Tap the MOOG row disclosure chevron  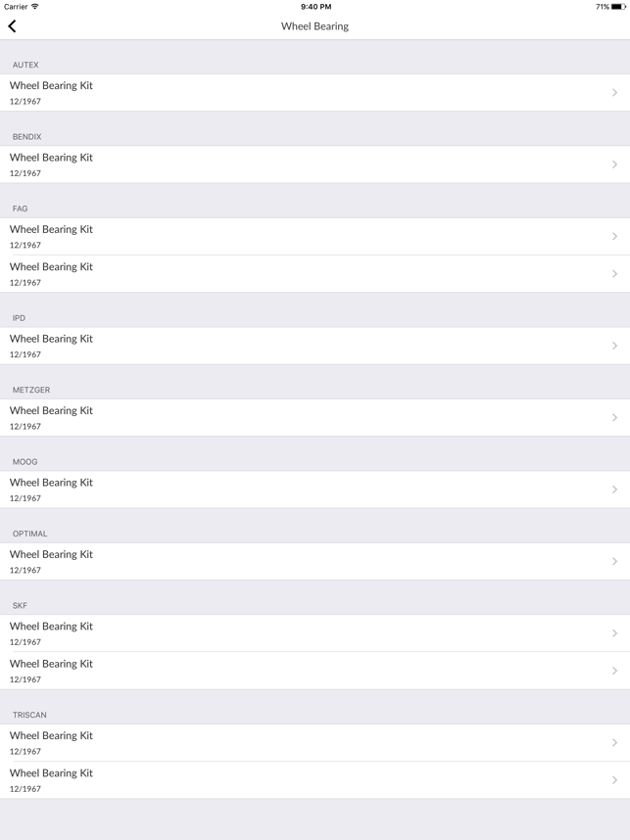click(x=614, y=490)
